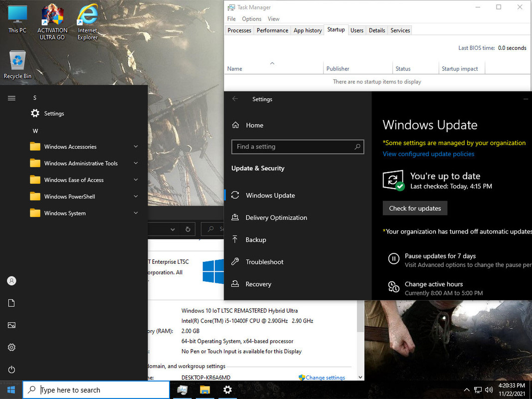Click Settings gear in Start sidebar

(x=11, y=348)
